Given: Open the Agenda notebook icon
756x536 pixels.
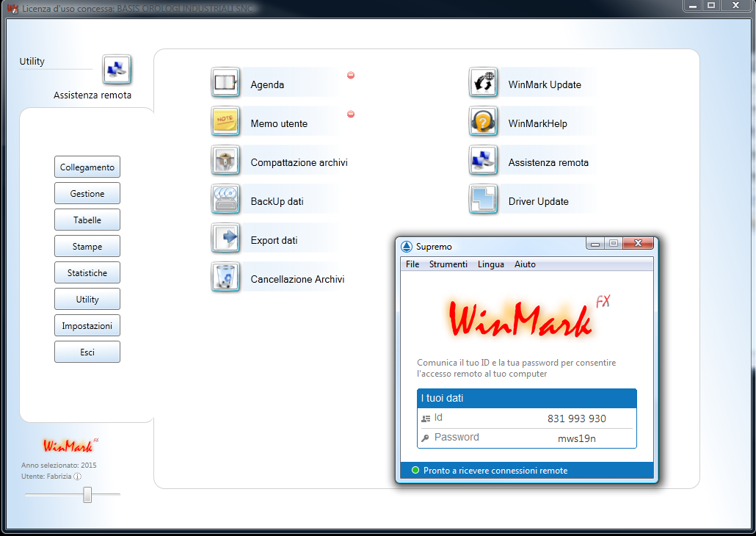Looking at the screenshot, I should (225, 82).
